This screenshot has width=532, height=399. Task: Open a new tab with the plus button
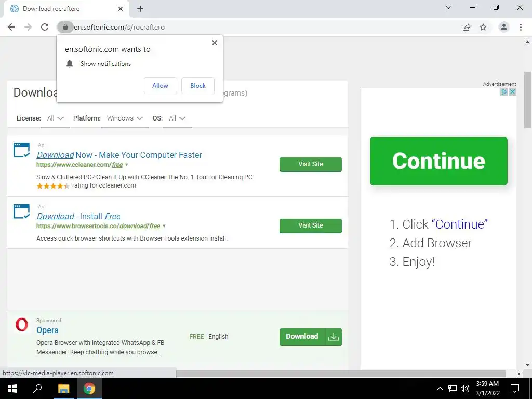[140, 9]
